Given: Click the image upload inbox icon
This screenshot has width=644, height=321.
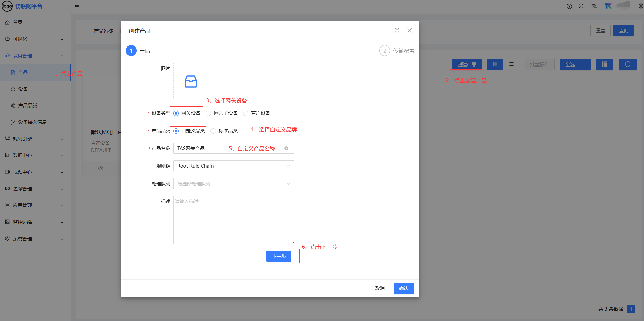Looking at the screenshot, I should pos(190,81).
